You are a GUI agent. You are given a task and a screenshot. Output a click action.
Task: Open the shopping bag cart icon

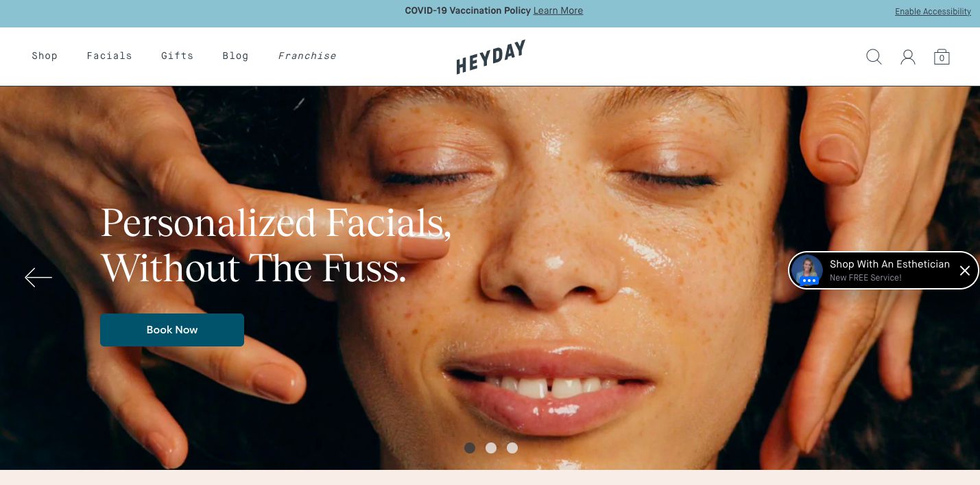click(x=942, y=57)
